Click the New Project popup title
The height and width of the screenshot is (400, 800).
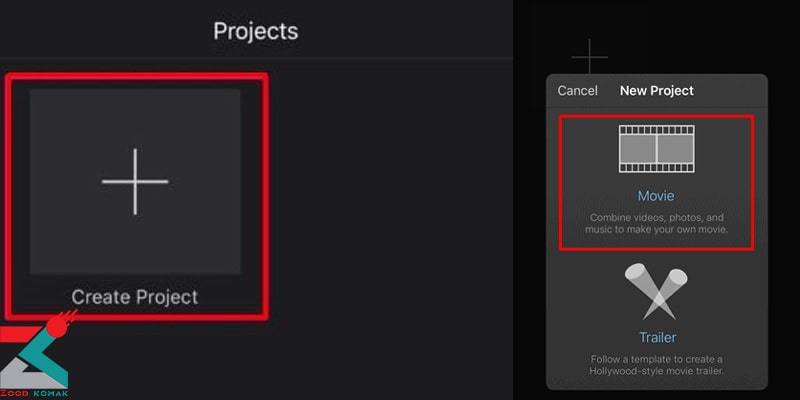click(657, 91)
